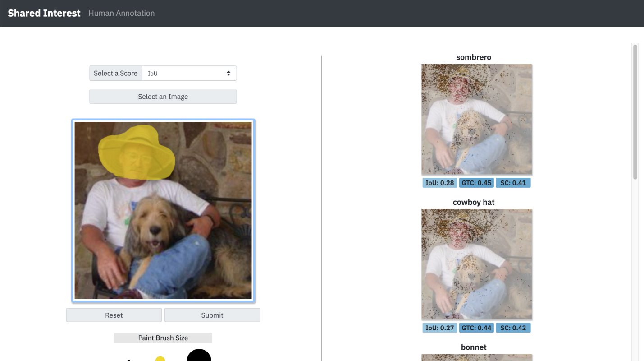This screenshot has height=361, width=644.
Task: Click the Select an Image button
Action: point(163,96)
